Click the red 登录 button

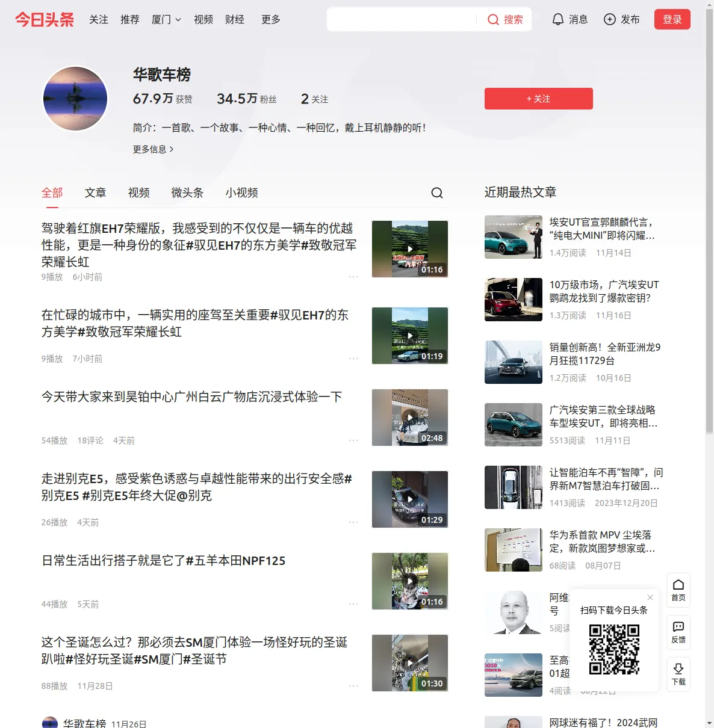point(672,19)
